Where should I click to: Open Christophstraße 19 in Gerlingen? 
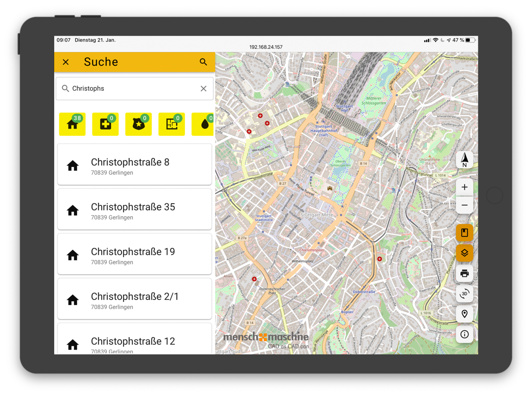(x=134, y=254)
